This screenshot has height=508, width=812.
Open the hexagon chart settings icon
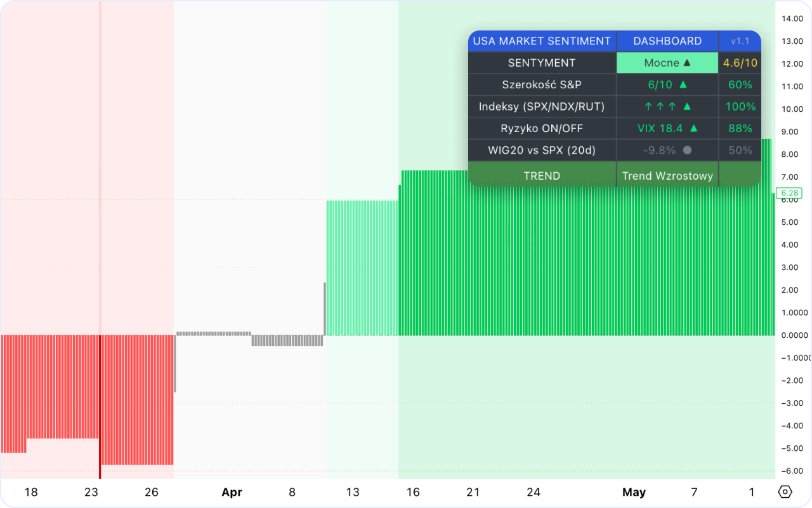[785, 492]
